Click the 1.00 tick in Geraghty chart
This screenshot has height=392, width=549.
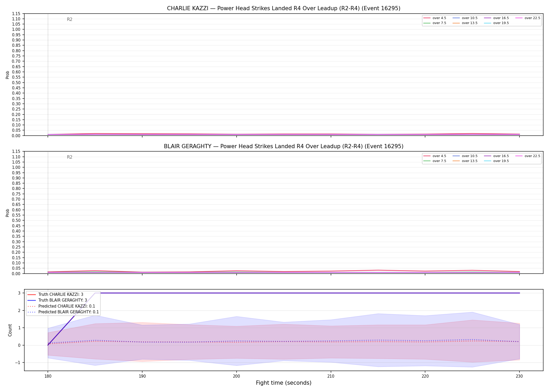click(16, 167)
